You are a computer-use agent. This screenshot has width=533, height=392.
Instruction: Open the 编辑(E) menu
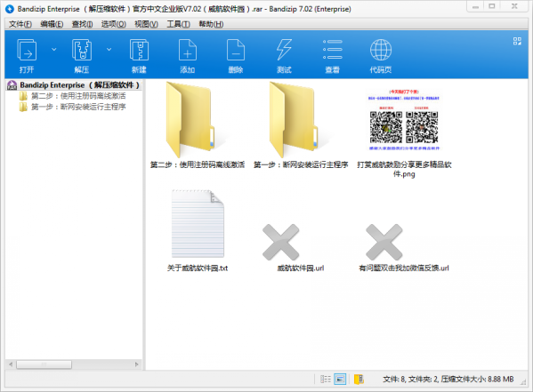click(x=52, y=24)
